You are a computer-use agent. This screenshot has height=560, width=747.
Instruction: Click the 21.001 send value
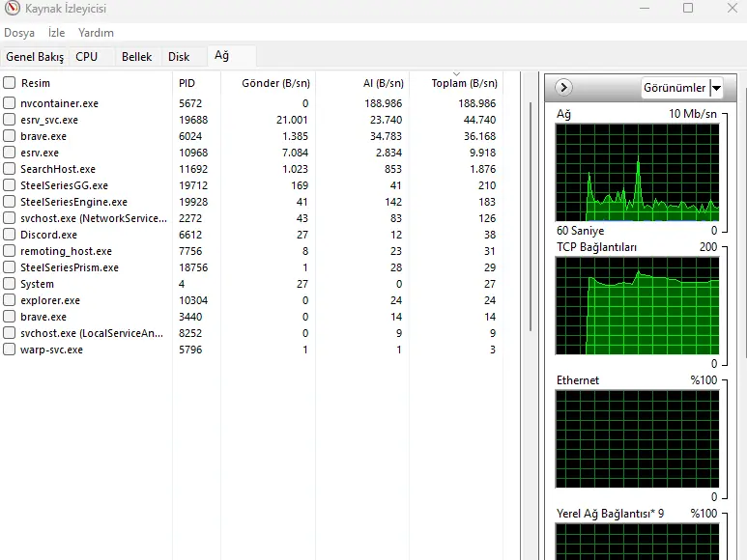[x=292, y=120]
